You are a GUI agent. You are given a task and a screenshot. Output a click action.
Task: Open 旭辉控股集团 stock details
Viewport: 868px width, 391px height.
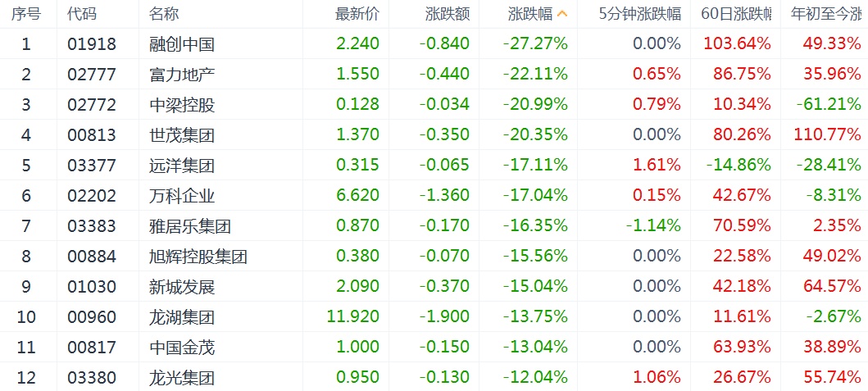click(198, 257)
